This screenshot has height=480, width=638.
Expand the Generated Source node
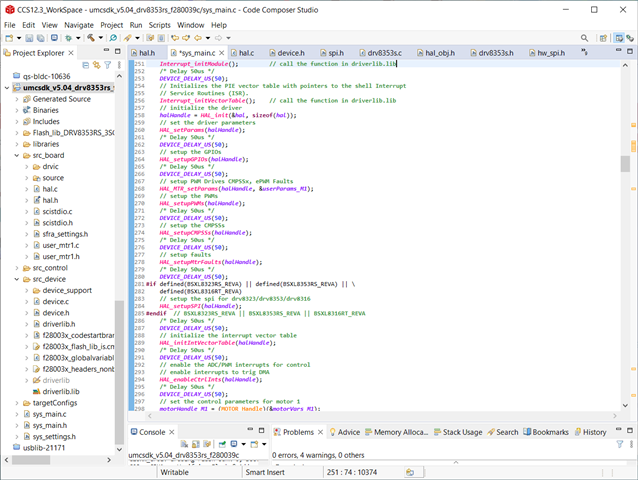[x=17, y=99]
